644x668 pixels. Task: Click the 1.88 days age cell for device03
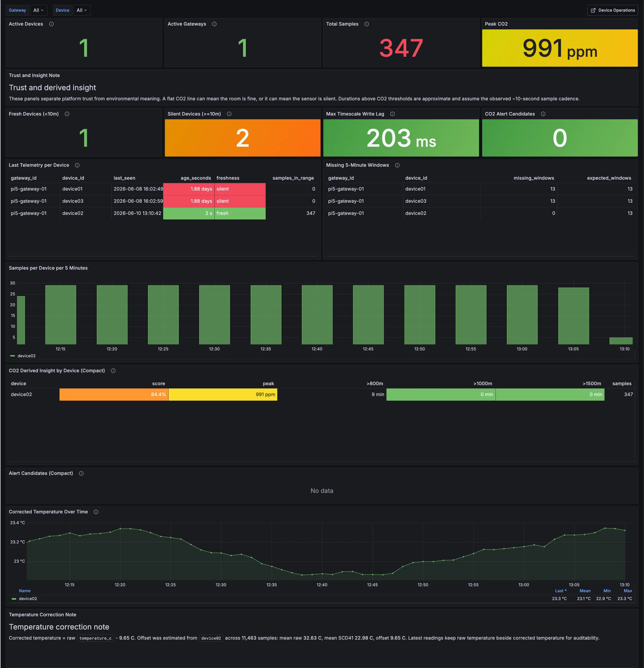click(189, 201)
